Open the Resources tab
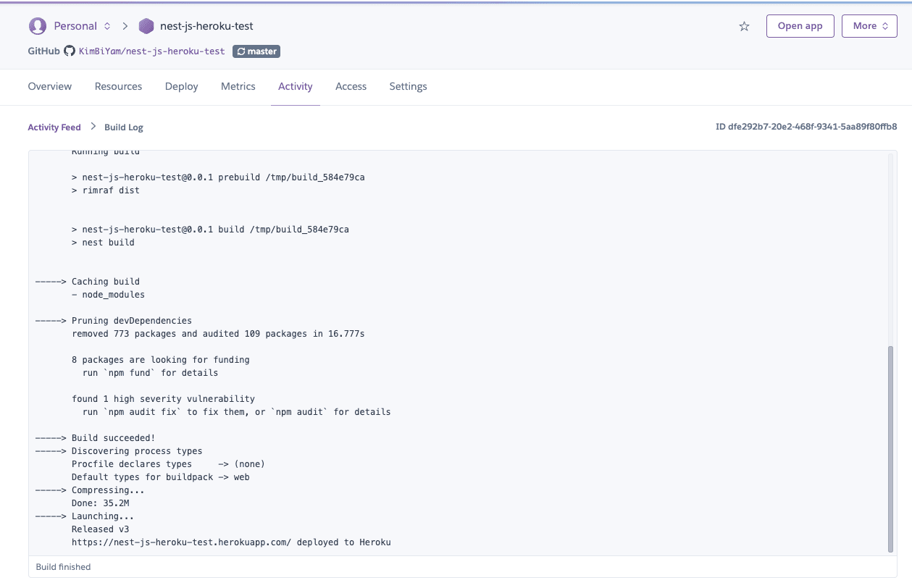 (x=118, y=86)
